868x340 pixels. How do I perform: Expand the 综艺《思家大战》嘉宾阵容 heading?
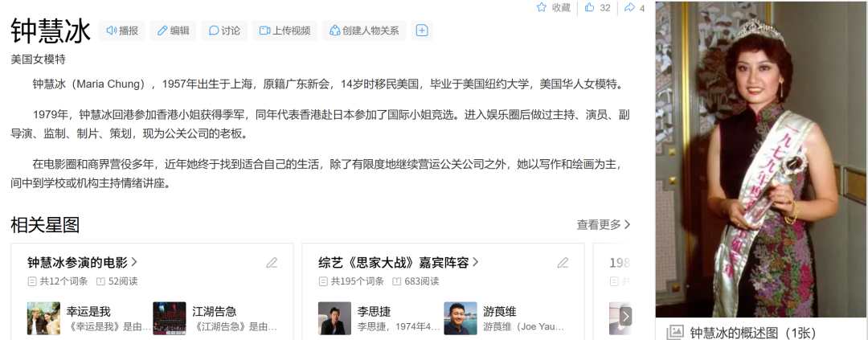(398, 263)
